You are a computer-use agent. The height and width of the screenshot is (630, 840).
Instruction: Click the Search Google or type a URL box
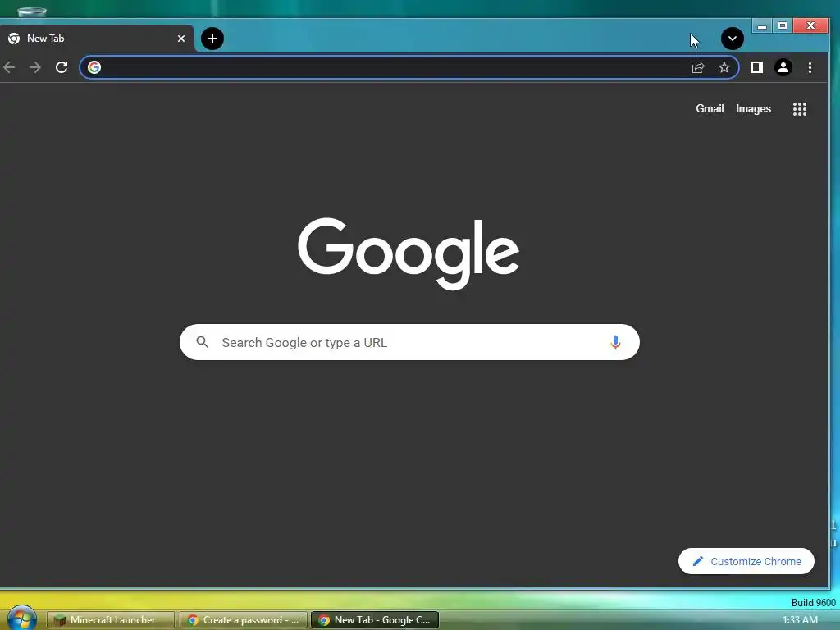pos(409,342)
